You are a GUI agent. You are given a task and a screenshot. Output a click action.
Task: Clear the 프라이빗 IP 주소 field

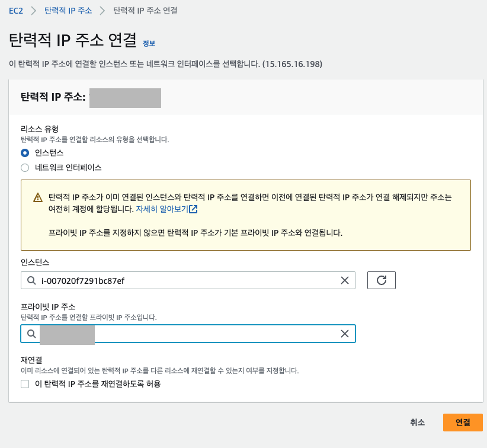tap(345, 334)
